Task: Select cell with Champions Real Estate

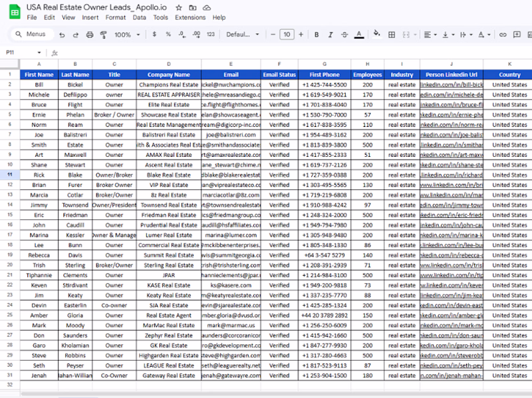Action: pos(169,85)
